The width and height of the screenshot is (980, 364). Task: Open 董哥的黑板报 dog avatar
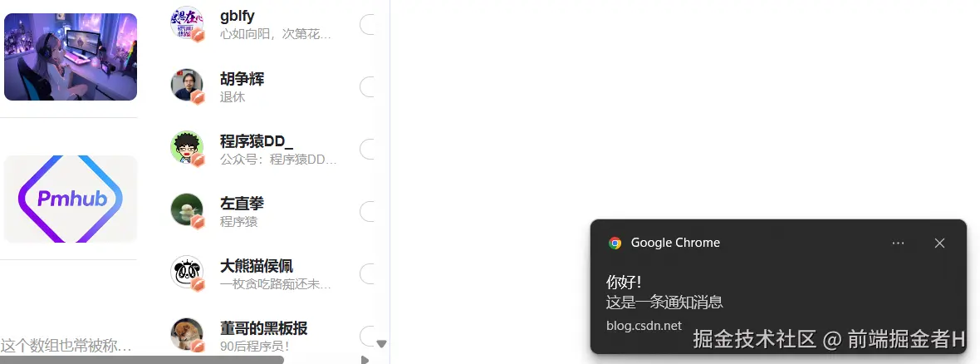187,335
